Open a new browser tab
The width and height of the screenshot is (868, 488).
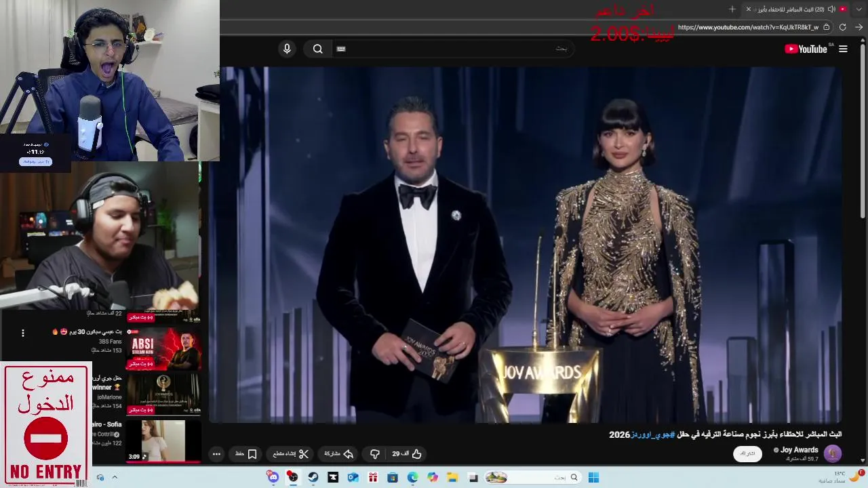coord(732,9)
